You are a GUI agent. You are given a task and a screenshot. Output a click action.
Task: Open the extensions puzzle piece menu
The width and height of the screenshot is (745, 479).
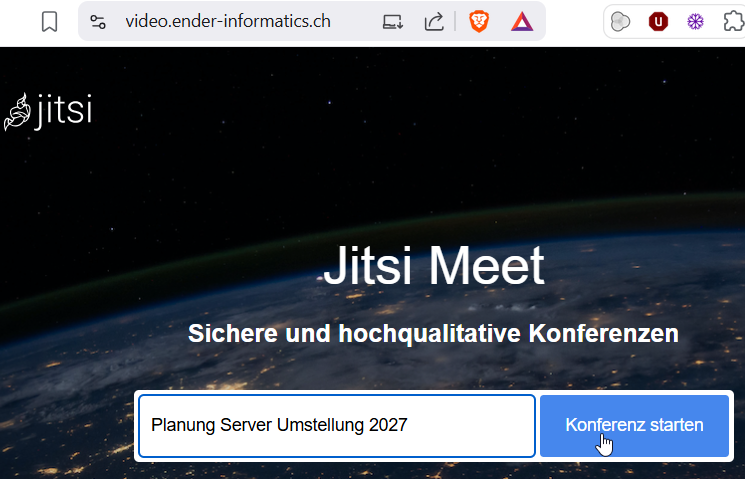click(734, 22)
